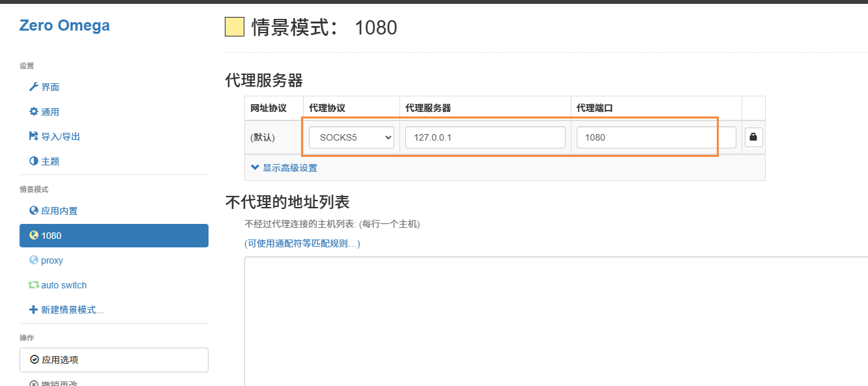Click the globe icon of 应用内置 profile
Screen dimensions: 868x386
(x=34, y=211)
